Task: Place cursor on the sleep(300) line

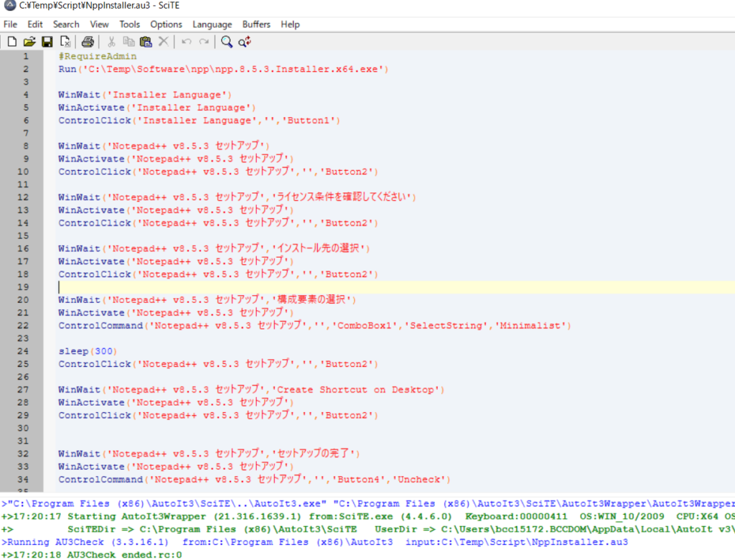Action: (85, 351)
